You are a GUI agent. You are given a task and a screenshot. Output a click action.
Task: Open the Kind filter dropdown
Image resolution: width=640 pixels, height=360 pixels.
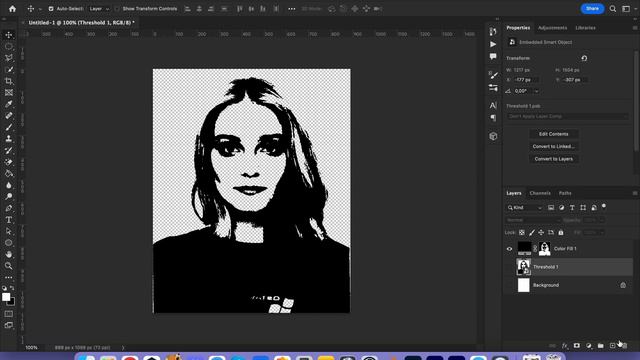524,208
